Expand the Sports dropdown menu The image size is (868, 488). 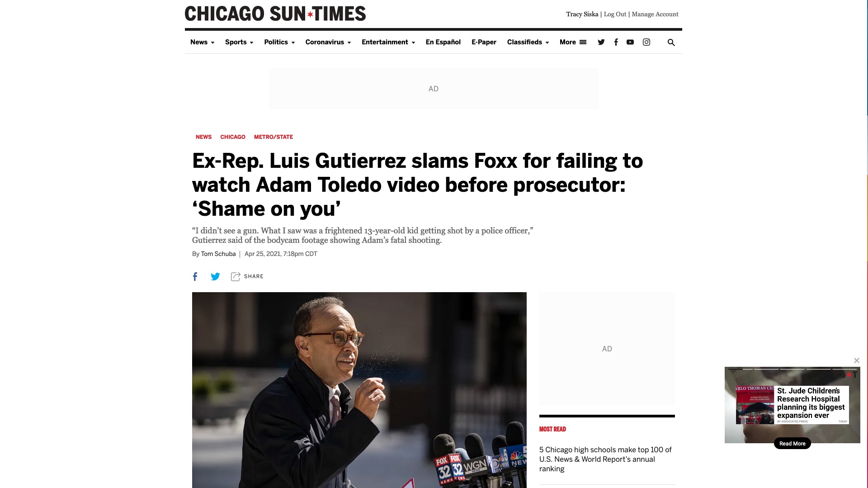239,42
